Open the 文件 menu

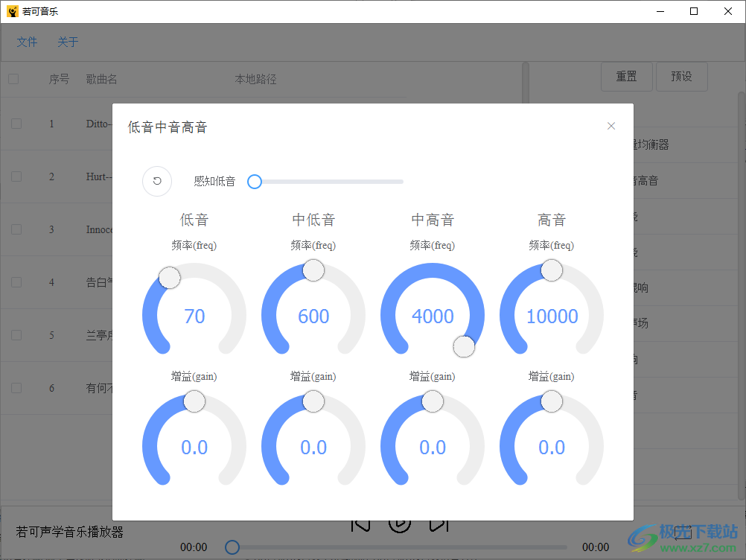point(27,42)
